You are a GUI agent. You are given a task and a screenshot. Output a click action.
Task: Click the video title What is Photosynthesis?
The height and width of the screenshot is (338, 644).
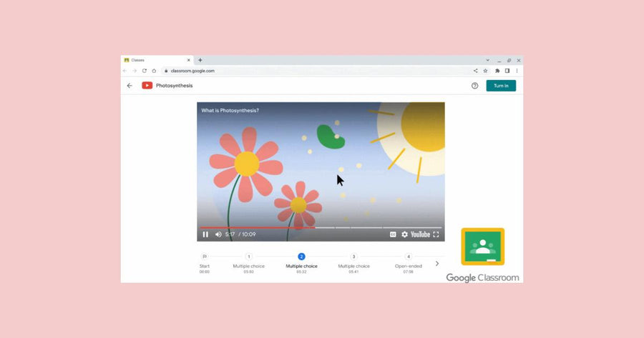pyautogui.click(x=230, y=110)
